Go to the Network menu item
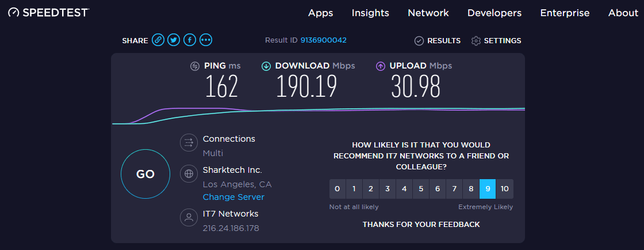The width and height of the screenshot is (644, 250). 428,13
